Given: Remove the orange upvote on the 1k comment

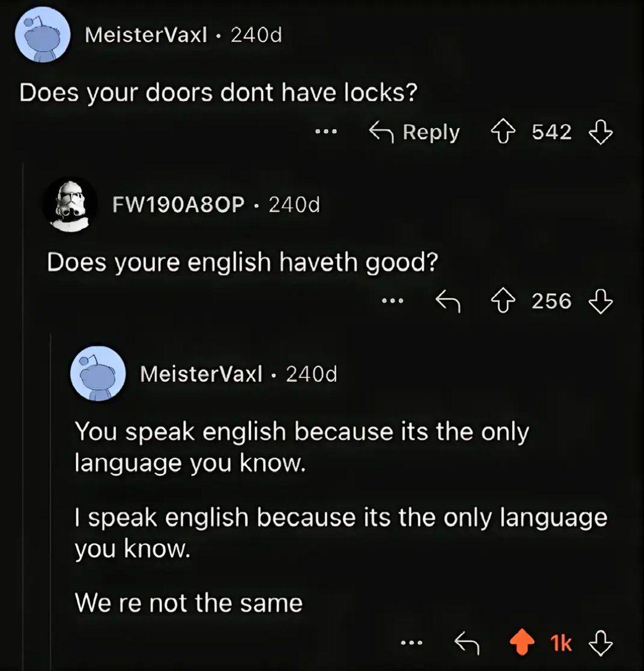Looking at the screenshot, I should coord(522,642).
